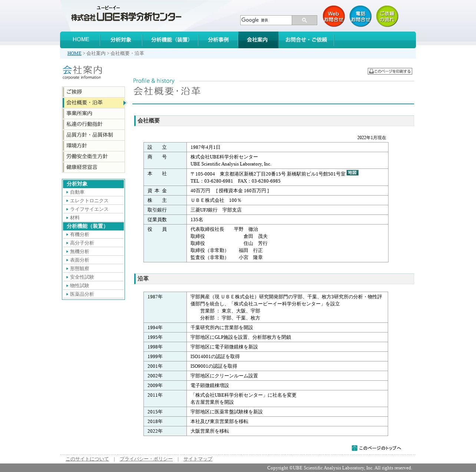Click the ご依頼の流れ round green icon

pos(387,16)
